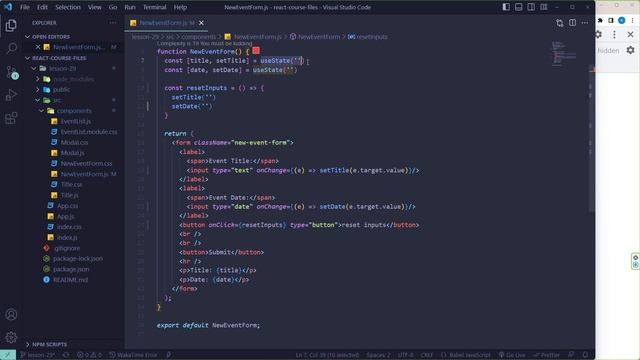Open App.css file
The width and height of the screenshot is (640, 360).
(67, 206)
